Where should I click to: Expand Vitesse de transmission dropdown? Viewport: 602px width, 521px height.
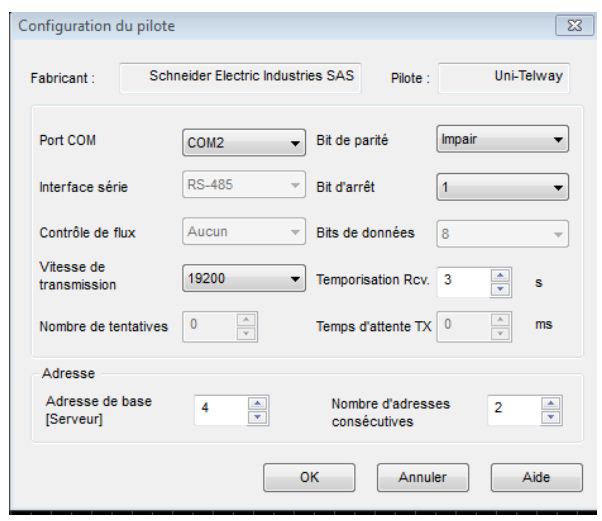pyautogui.click(x=244, y=279)
